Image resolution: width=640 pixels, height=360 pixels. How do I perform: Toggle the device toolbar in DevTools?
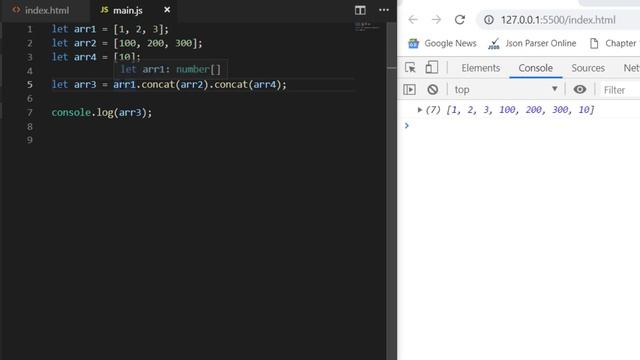pyautogui.click(x=431, y=68)
